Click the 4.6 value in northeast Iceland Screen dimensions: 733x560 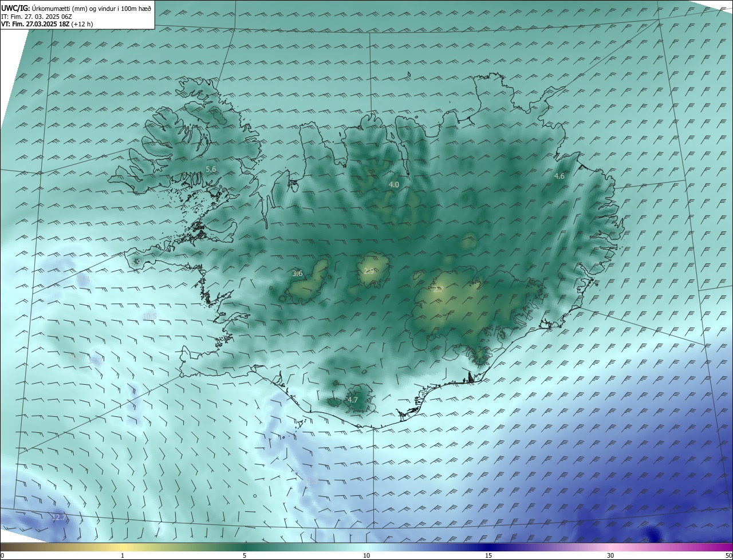pos(559,176)
